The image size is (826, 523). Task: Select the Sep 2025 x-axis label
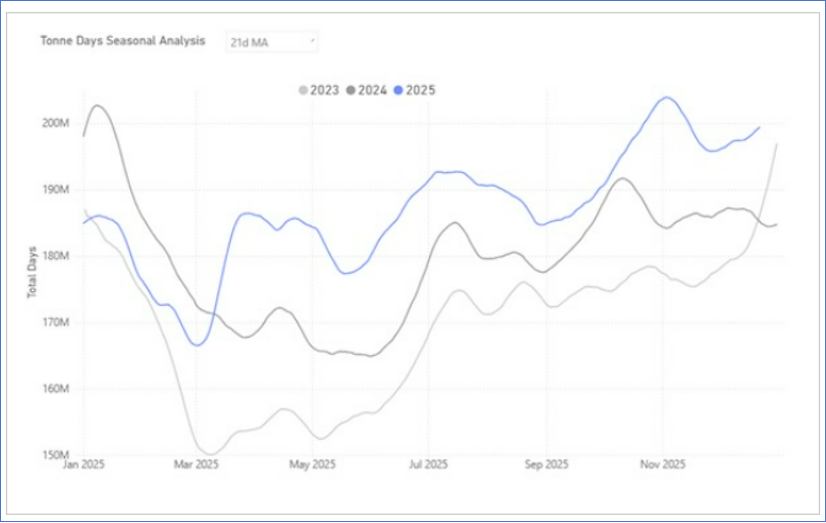pos(545,465)
